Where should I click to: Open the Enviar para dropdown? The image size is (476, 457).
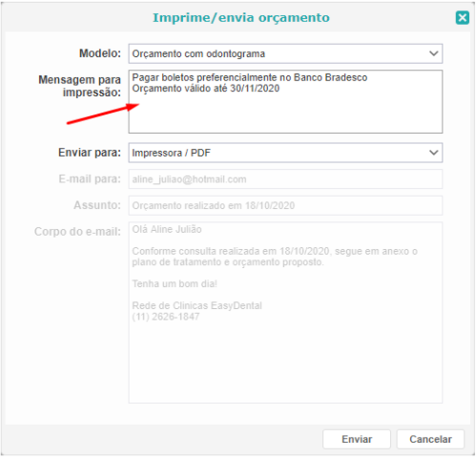(285, 153)
